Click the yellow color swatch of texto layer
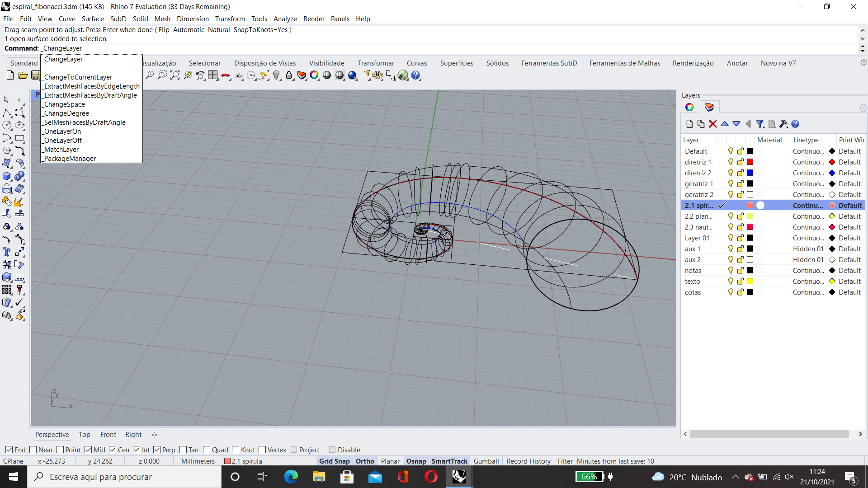 click(x=750, y=281)
